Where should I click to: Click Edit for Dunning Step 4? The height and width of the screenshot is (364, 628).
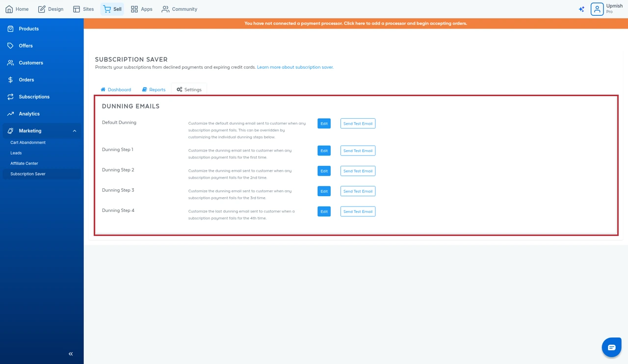pyautogui.click(x=324, y=211)
